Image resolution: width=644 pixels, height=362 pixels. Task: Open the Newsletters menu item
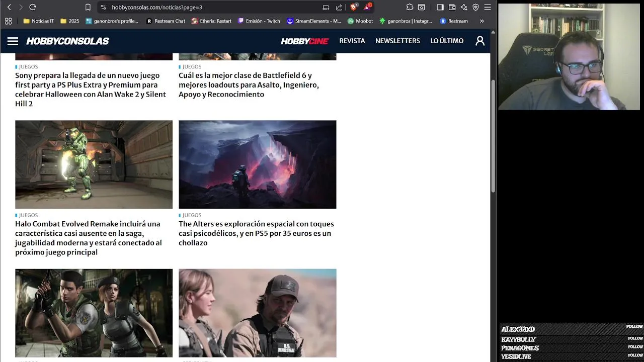tap(397, 41)
